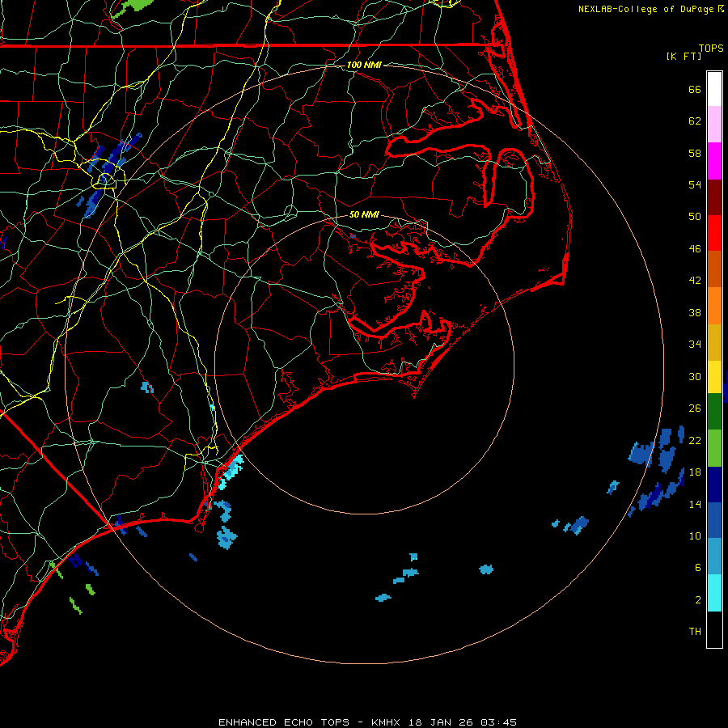The image size is (728, 728).
Task: Click the 2 legend value
Action: pyautogui.click(x=698, y=600)
